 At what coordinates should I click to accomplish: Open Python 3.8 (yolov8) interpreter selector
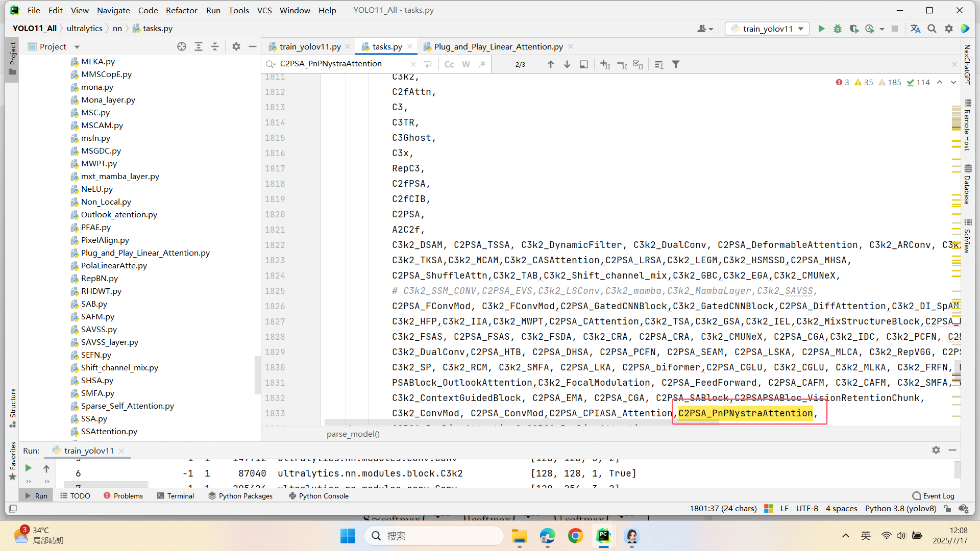click(900, 509)
